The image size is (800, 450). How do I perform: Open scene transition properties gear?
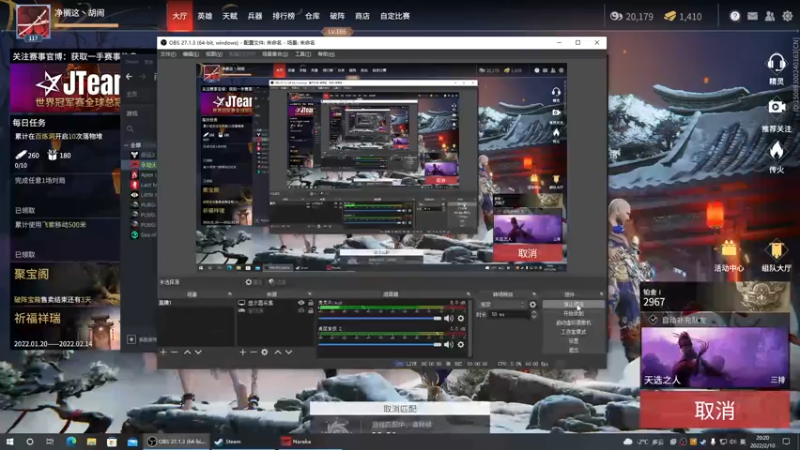coord(533,305)
